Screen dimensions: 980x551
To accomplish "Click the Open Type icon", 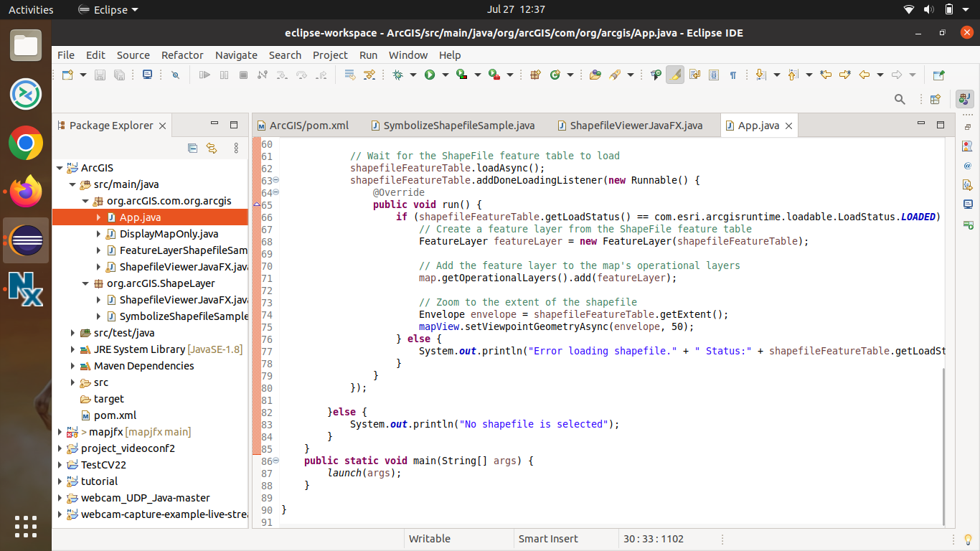I will [x=595, y=75].
